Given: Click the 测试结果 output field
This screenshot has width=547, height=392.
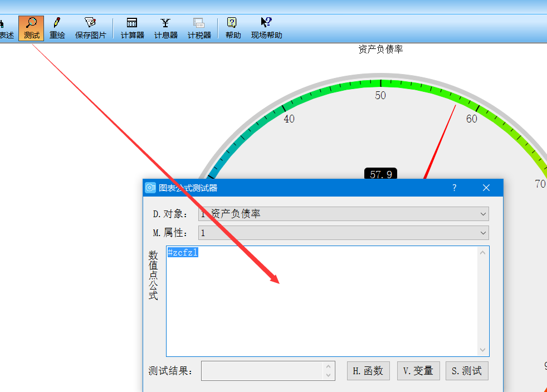Looking at the screenshot, I should coord(262,371).
